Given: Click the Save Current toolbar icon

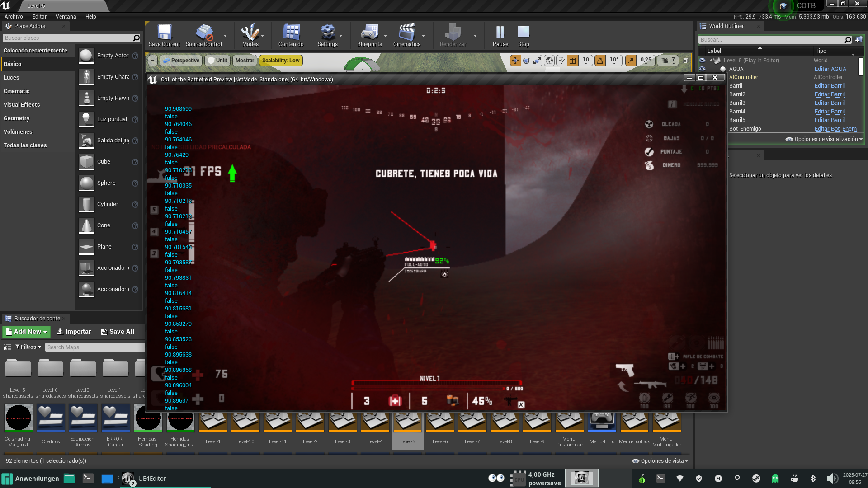Looking at the screenshot, I should pos(164,35).
